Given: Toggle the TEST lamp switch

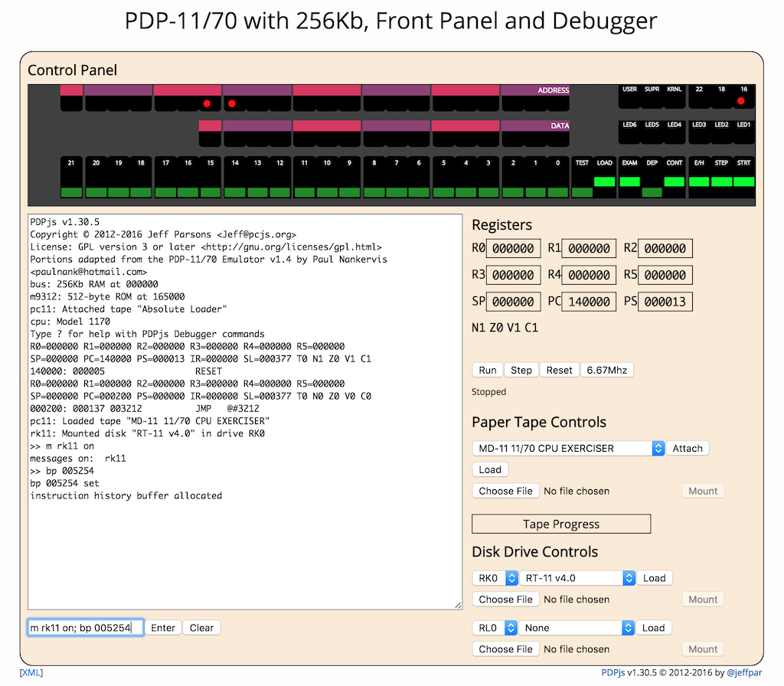Looking at the screenshot, I should click(x=582, y=178).
